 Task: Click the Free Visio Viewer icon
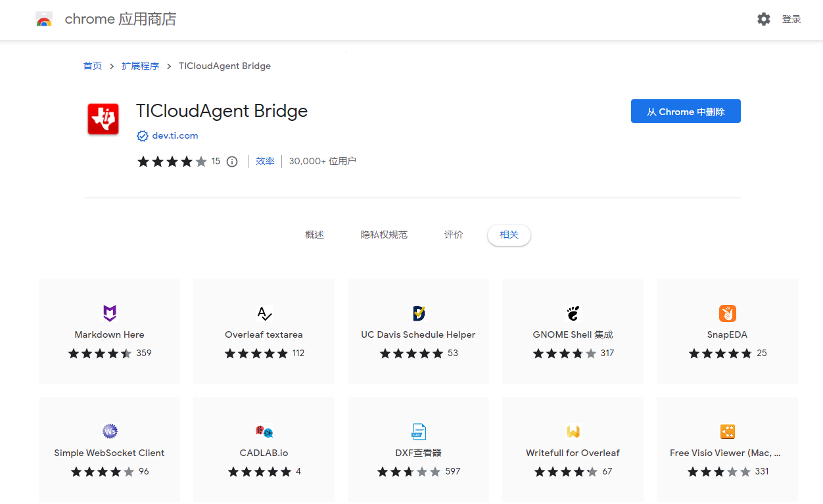tap(728, 431)
